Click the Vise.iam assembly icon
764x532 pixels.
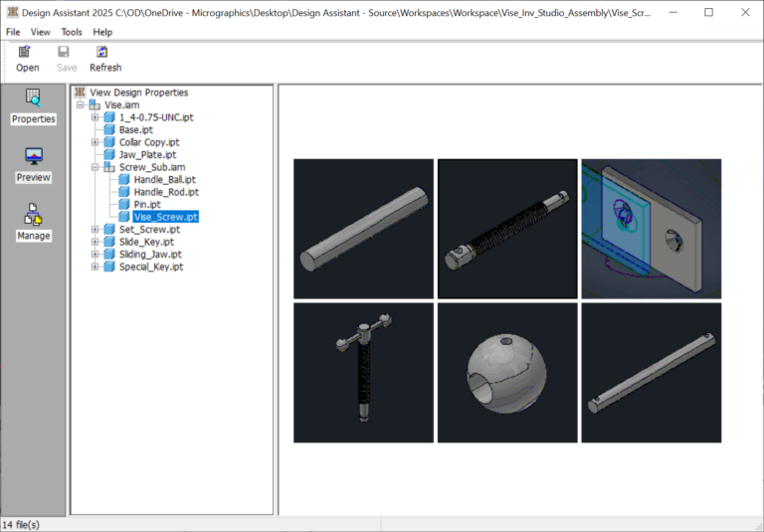point(95,104)
